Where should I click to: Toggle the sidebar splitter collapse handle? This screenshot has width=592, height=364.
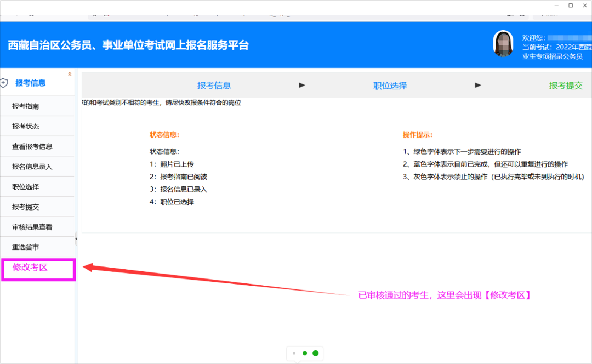pyautogui.click(x=76, y=239)
